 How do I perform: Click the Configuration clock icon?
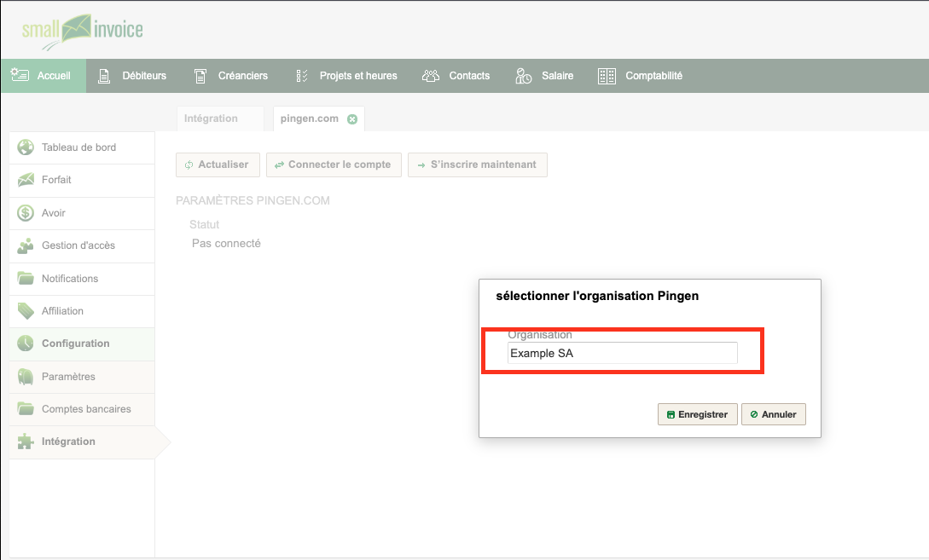pyautogui.click(x=26, y=344)
